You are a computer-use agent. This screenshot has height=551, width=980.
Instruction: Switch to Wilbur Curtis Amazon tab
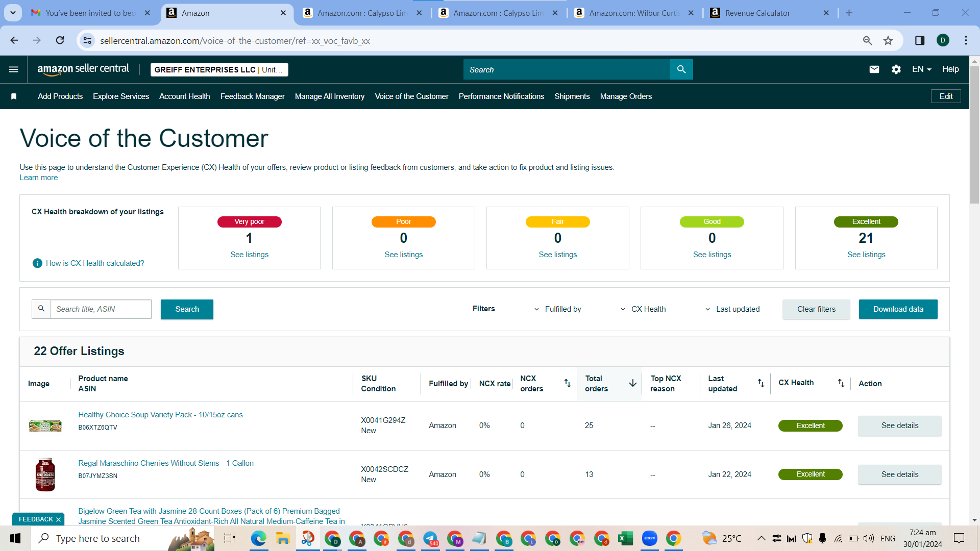pyautogui.click(x=634, y=13)
